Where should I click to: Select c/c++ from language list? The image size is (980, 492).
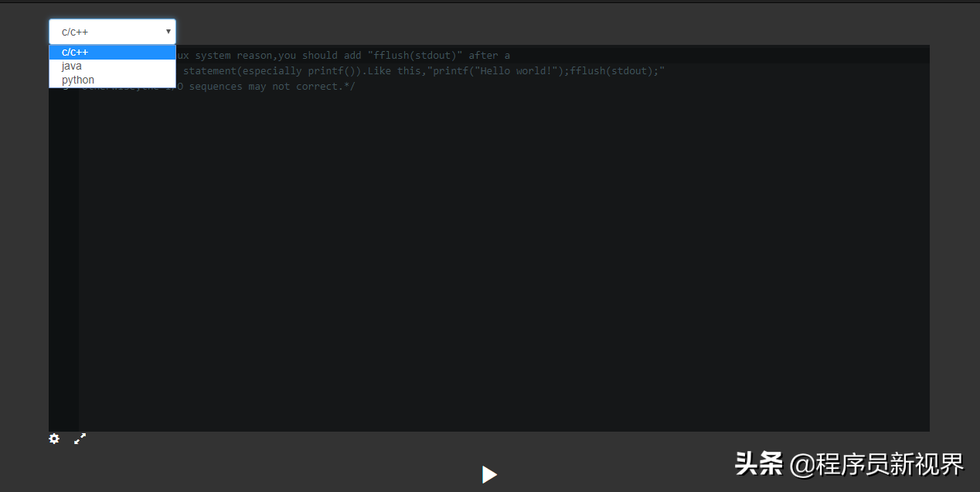click(x=112, y=53)
